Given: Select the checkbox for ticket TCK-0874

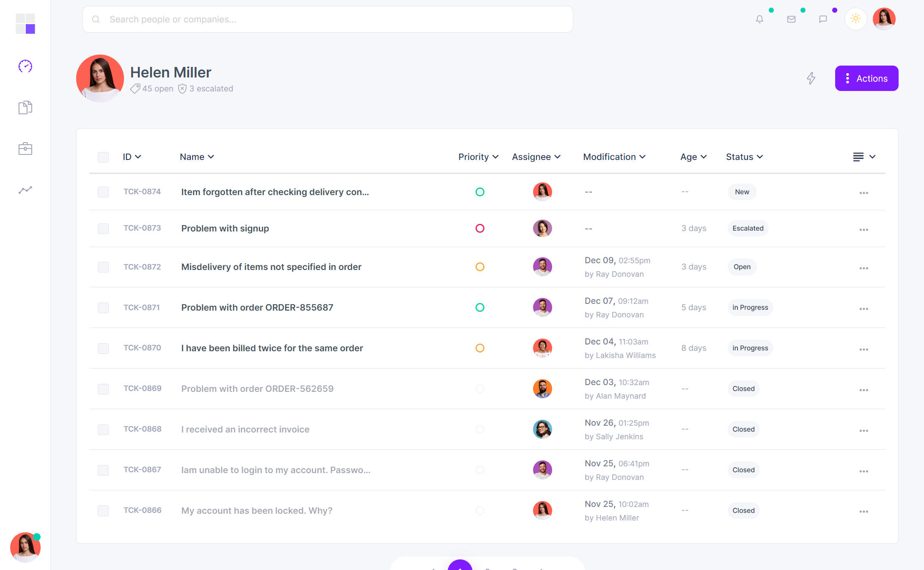Looking at the screenshot, I should (x=103, y=192).
